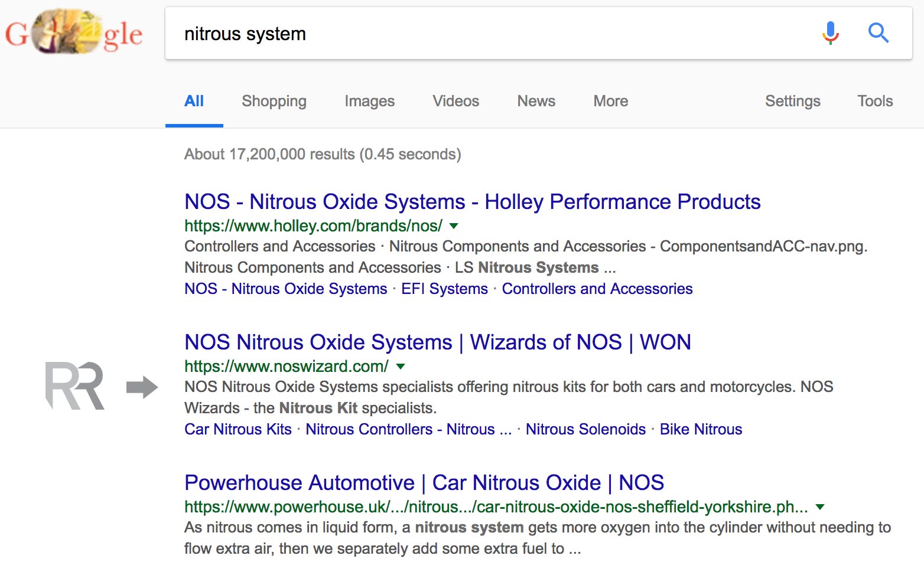924x575 pixels.
Task: Expand dropdown arrow beside powerhouse.uk URL
Action: (820, 507)
